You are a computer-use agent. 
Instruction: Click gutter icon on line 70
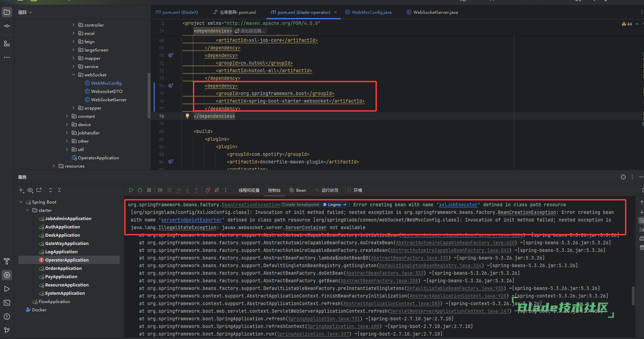[170, 55]
